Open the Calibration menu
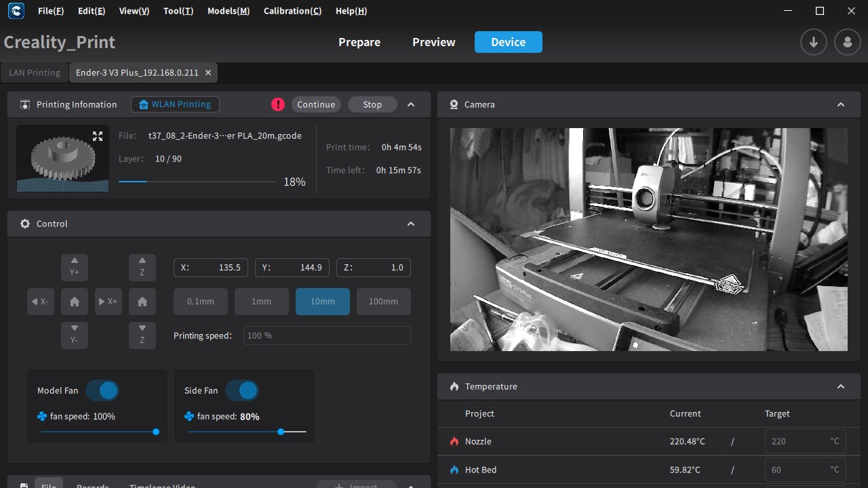Screen dimensions: 868x488 pyautogui.click(x=292, y=11)
